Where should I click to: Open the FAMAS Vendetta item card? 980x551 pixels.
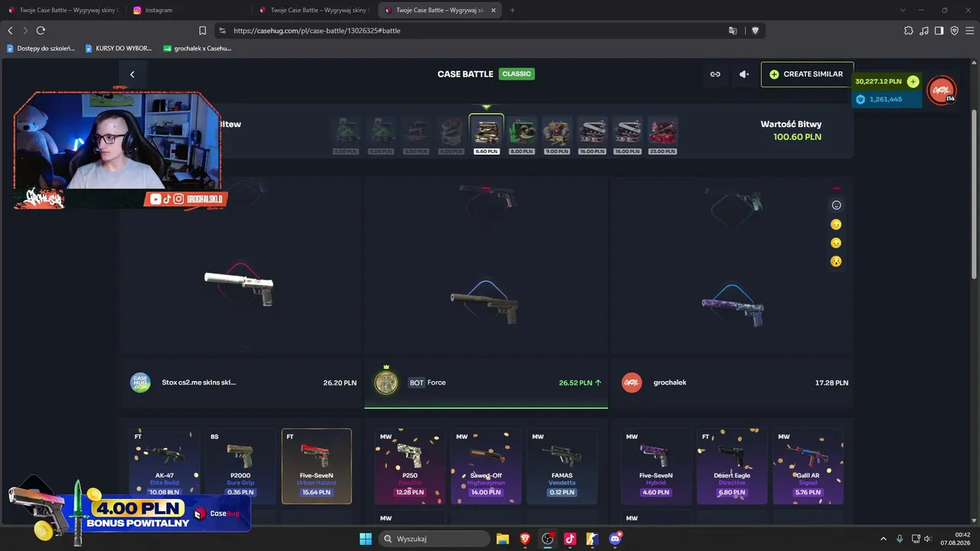click(562, 466)
